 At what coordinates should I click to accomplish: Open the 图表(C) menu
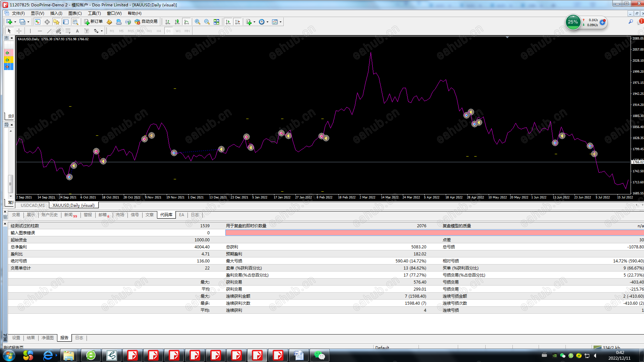(x=75, y=13)
